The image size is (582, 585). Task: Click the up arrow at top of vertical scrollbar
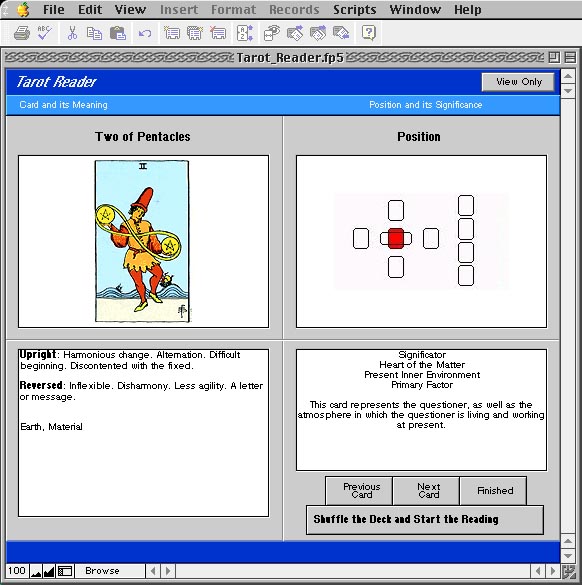click(x=568, y=76)
